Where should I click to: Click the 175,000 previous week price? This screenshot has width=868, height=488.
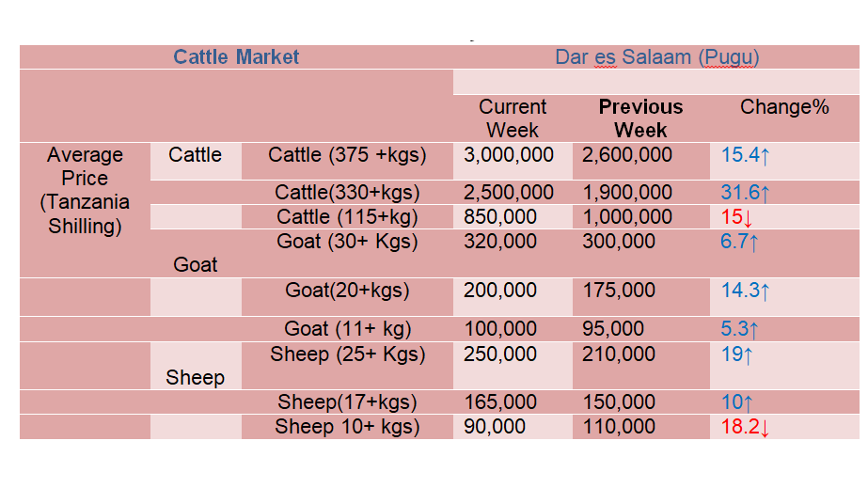[x=618, y=291]
